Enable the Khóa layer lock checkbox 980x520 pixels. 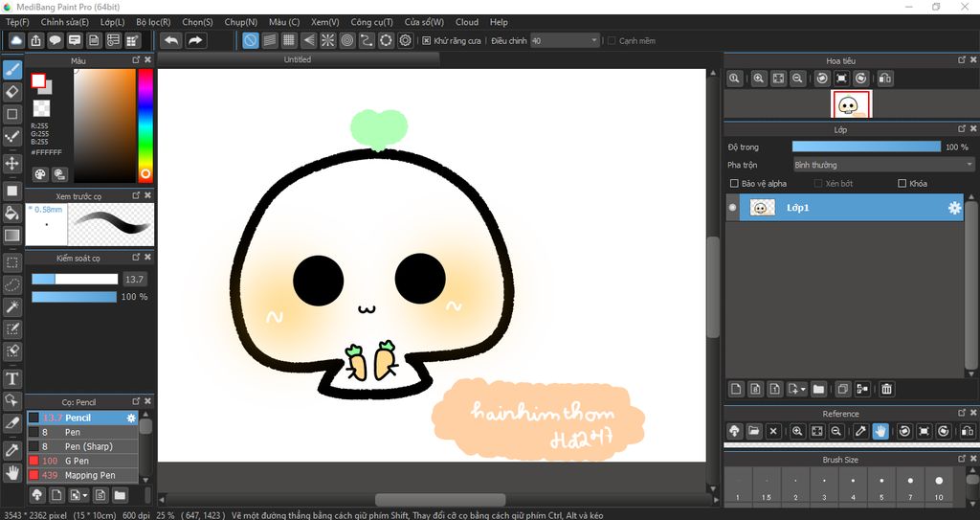coord(902,184)
